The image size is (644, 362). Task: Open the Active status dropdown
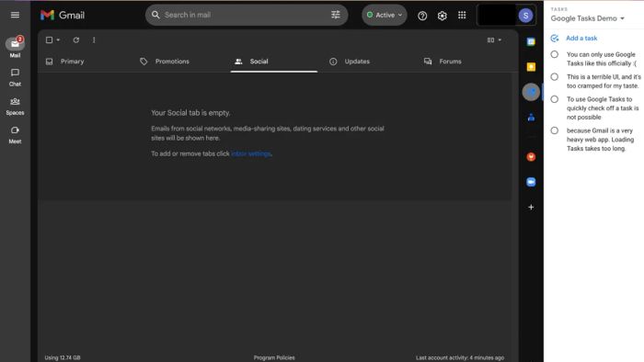pyautogui.click(x=385, y=15)
